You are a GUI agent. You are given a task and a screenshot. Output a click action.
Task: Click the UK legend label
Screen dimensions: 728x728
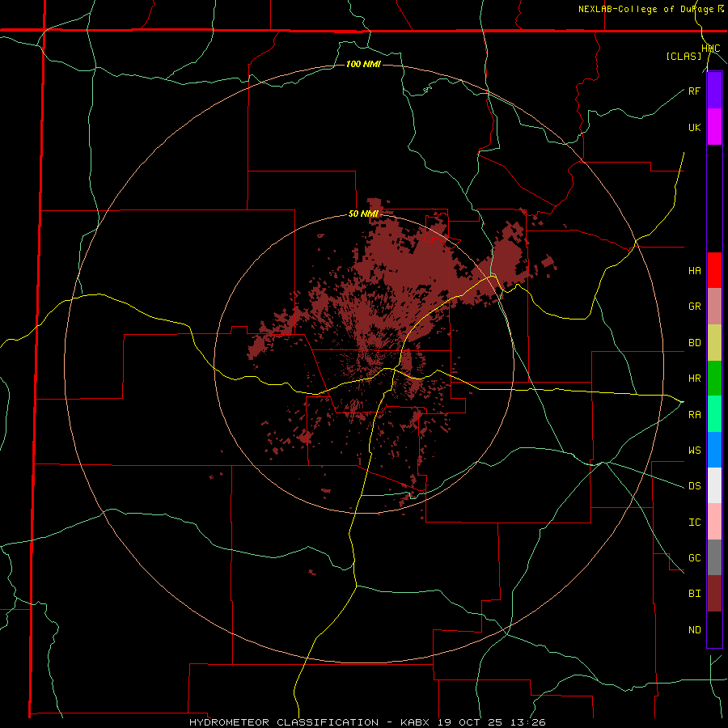click(694, 127)
